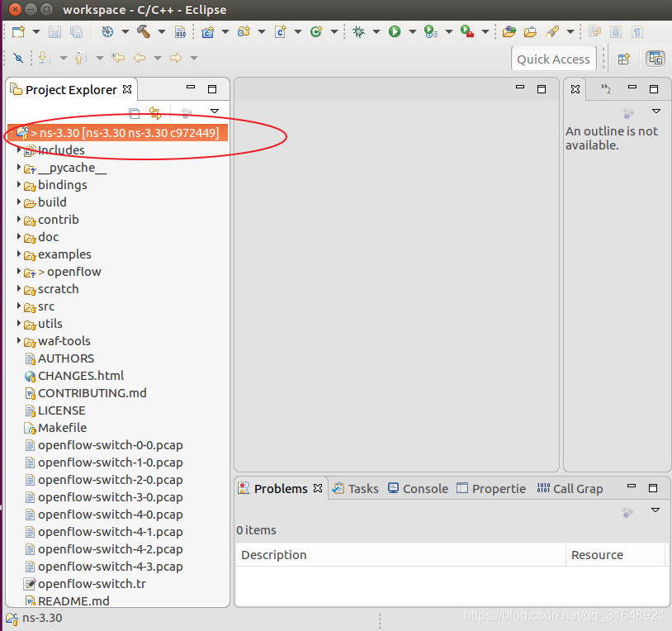Click the Search flashlight icon
This screenshot has height=631, width=672.
pyautogui.click(x=552, y=31)
